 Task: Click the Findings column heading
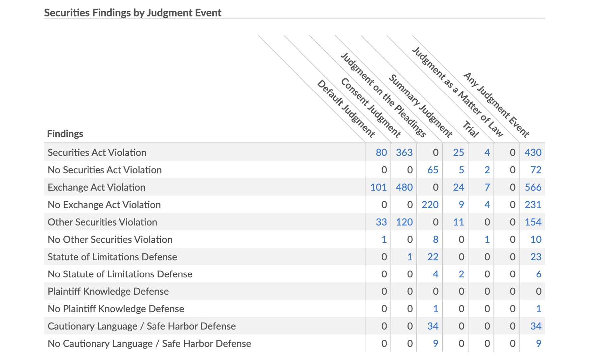(x=65, y=134)
